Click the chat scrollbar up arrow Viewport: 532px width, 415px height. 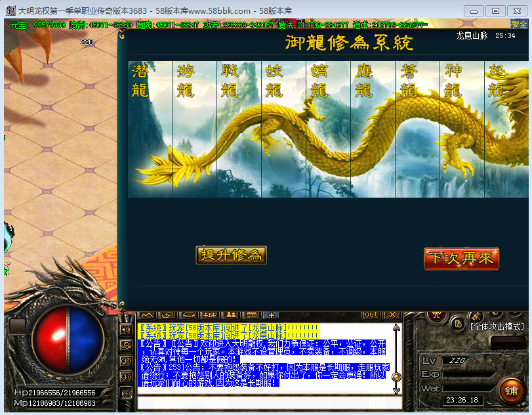(x=396, y=328)
